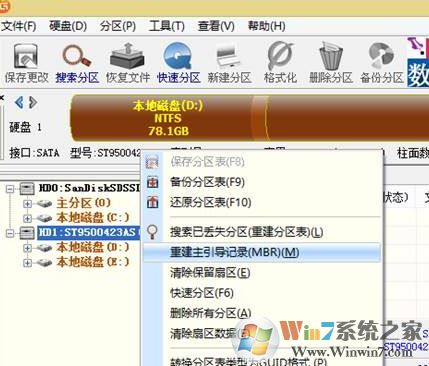The width and height of the screenshot is (429, 366).
Task: Click the HD1 ST9500423AS disk icon
Action: tap(27, 232)
